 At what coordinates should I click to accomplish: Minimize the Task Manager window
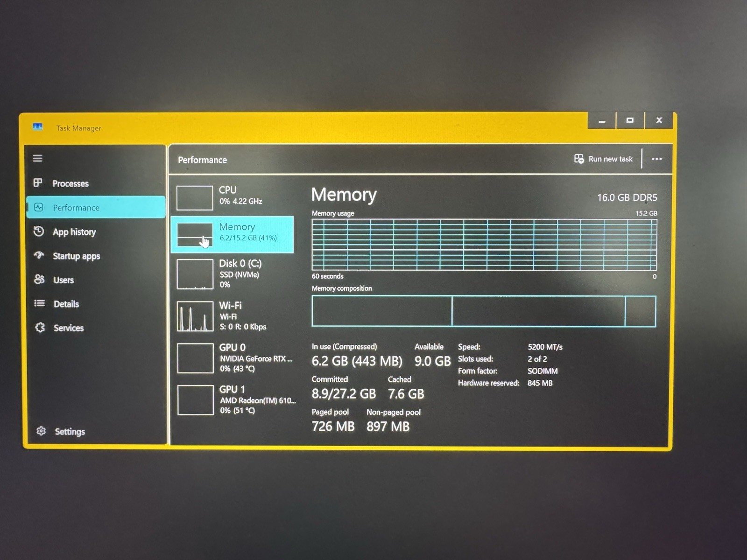point(602,121)
